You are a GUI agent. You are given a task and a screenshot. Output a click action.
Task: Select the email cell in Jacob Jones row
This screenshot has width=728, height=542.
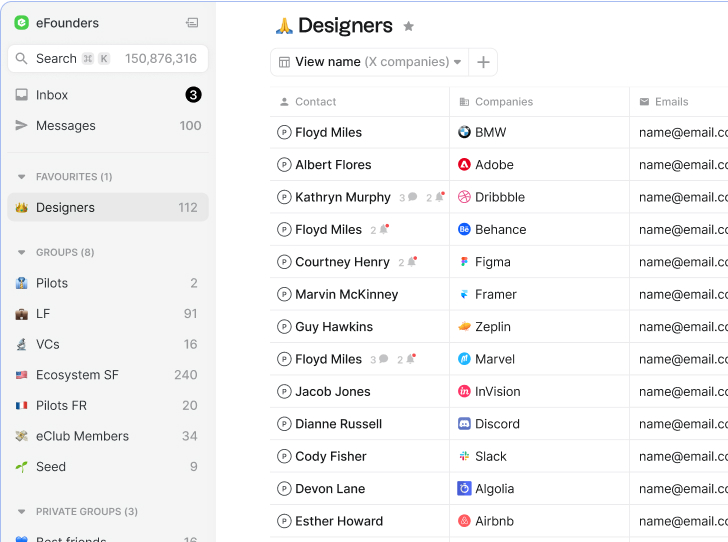coord(679,392)
